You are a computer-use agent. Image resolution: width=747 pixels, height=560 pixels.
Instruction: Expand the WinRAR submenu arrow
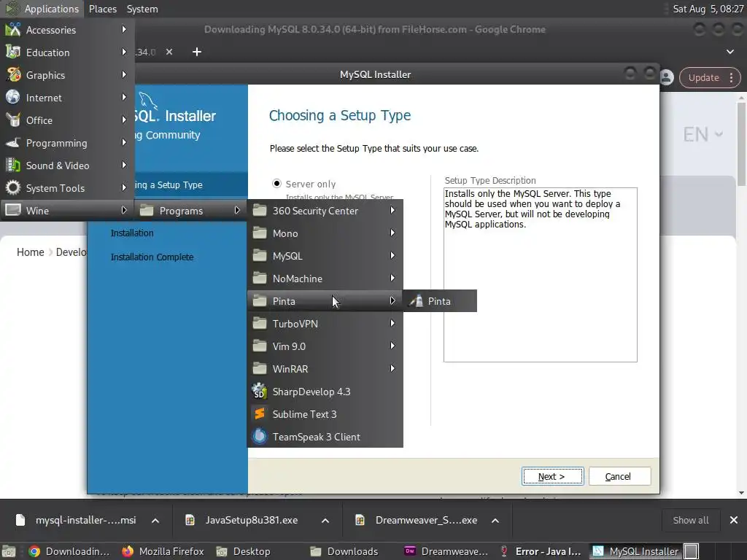pos(392,368)
